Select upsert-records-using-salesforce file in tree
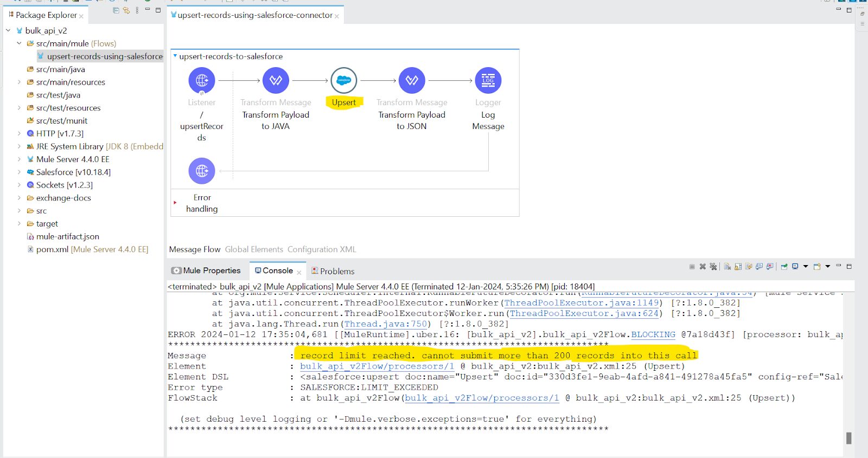This screenshot has height=458, width=868. click(x=100, y=56)
